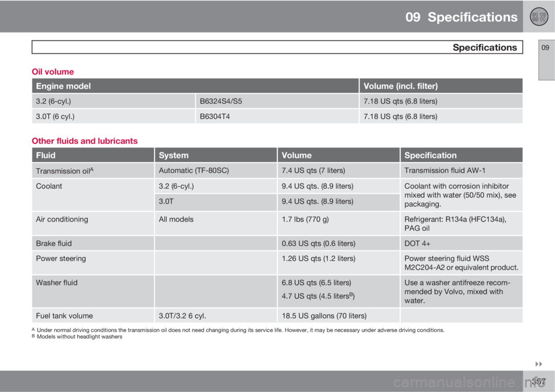Click the washer antifreeze specification text
The width and height of the screenshot is (555, 392).
(x=461, y=291)
